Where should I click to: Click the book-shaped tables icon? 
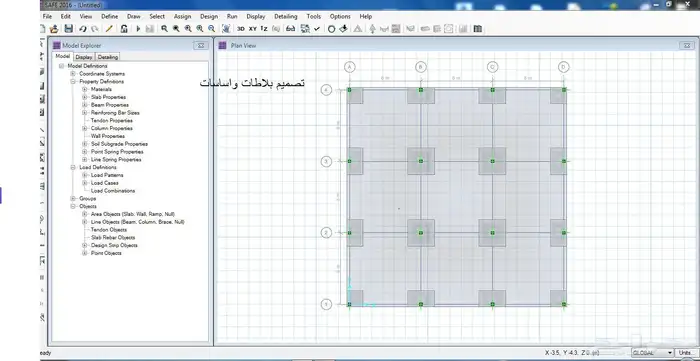coord(478,29)
